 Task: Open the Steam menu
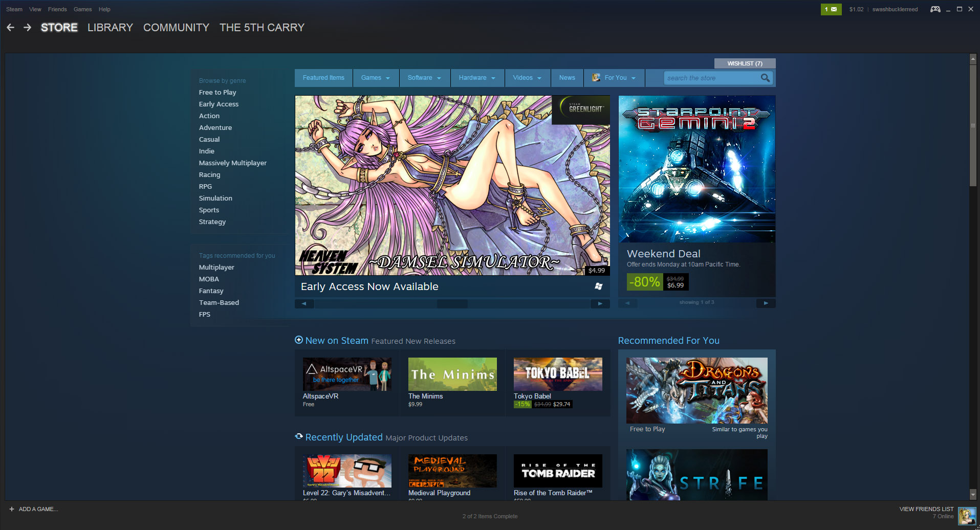coord(14,9)
